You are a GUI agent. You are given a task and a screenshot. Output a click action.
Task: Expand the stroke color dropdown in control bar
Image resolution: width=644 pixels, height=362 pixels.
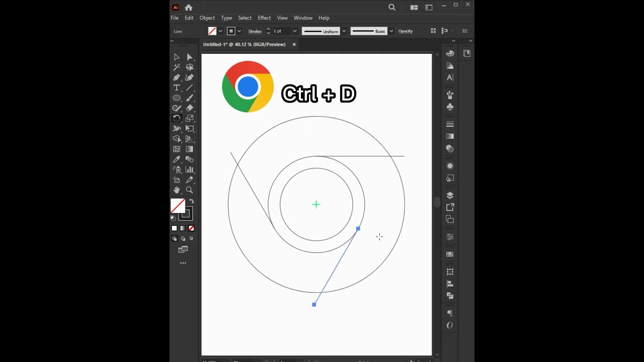[x=239, y=31]
